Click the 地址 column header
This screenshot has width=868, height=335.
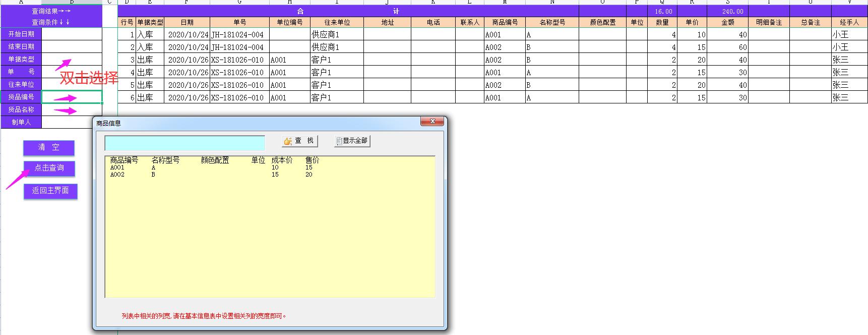click(388, 22)
